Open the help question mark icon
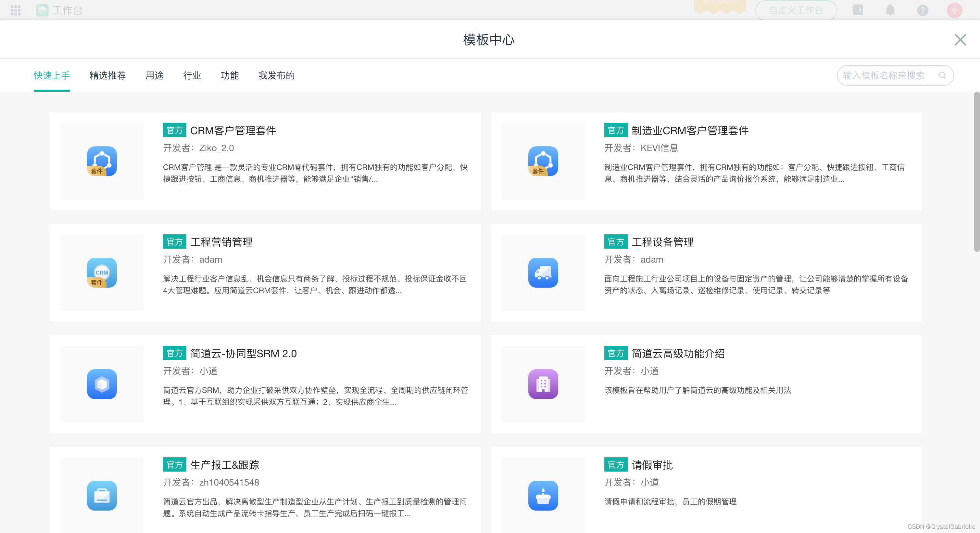Image resolution: width=980 pixels, height=533 pixels. [923, 10]
